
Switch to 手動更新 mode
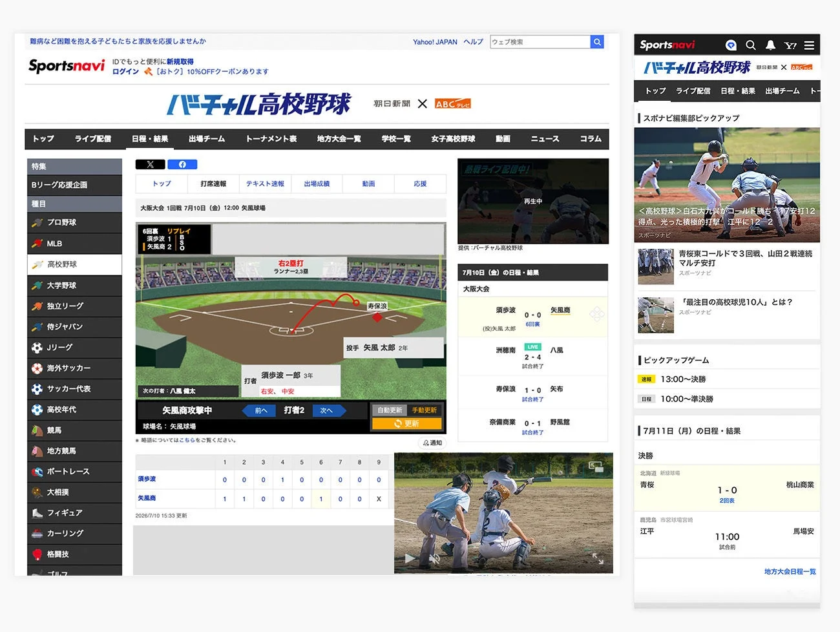(425, 410)
